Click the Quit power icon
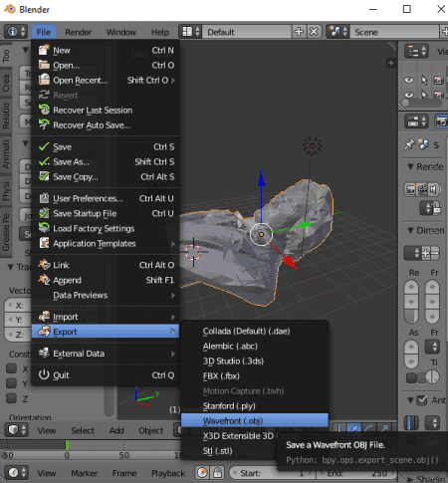The height and width of the screenshot is (483, 448). coord(44,374)
